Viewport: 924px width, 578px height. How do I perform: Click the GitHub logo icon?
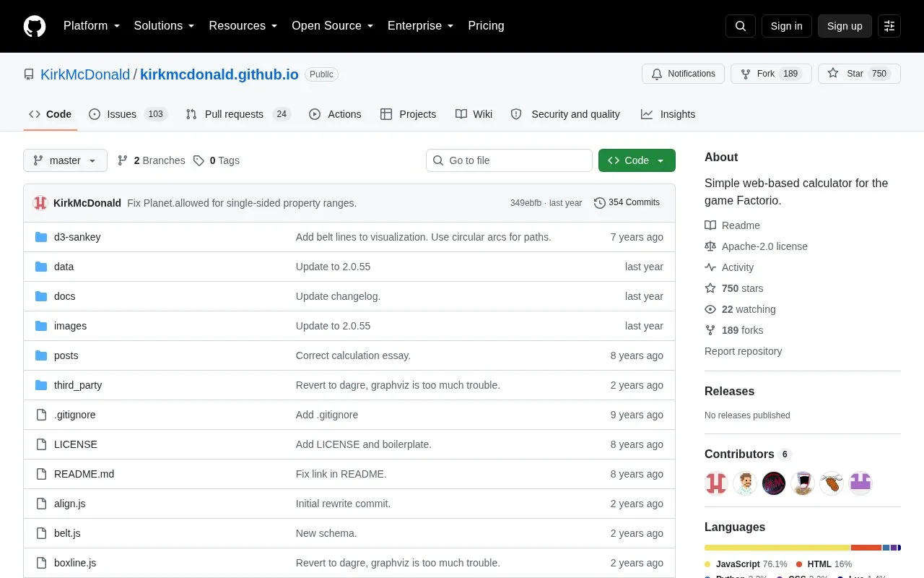tap(35, 26)
